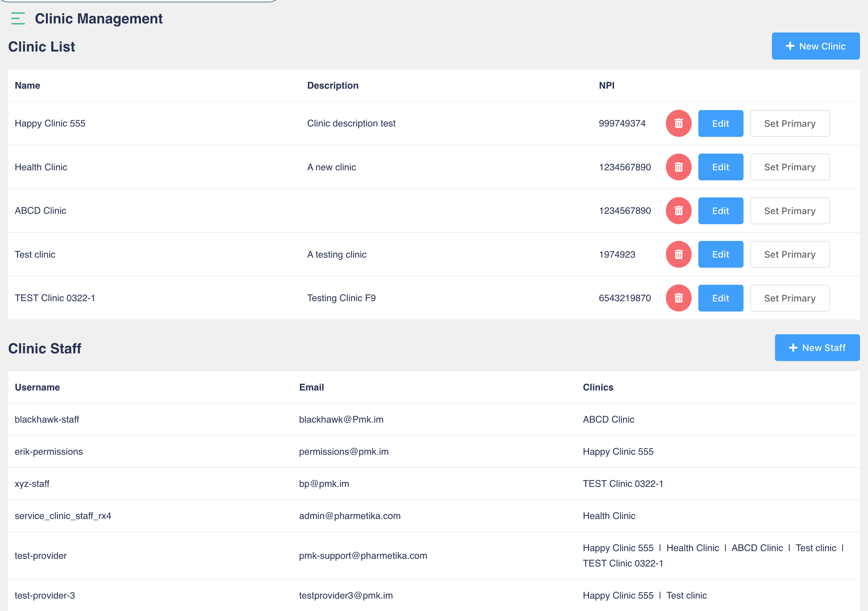The width and height of the screenshot is (868, 611).
Task: Select the blackhawk-staff row
Action: (47, 419)
